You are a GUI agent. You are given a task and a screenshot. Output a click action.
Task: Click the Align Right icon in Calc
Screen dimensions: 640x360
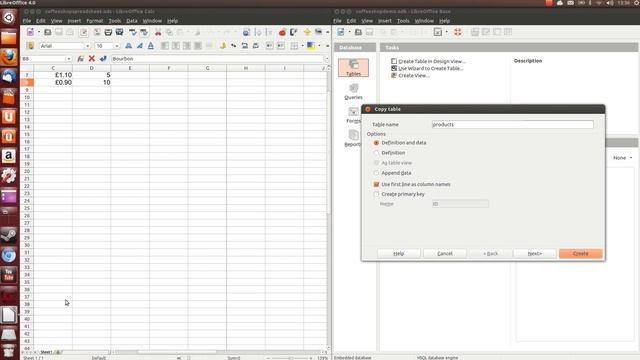point(187,46)
